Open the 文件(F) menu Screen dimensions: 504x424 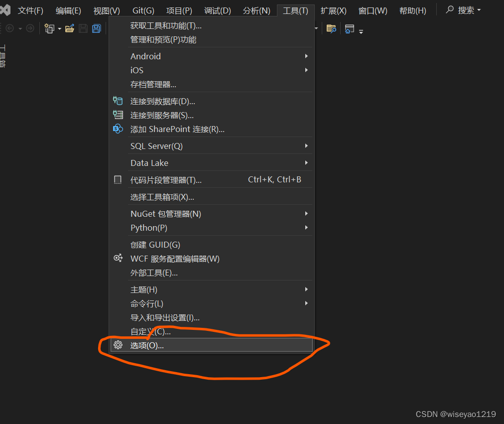(30, 10)
